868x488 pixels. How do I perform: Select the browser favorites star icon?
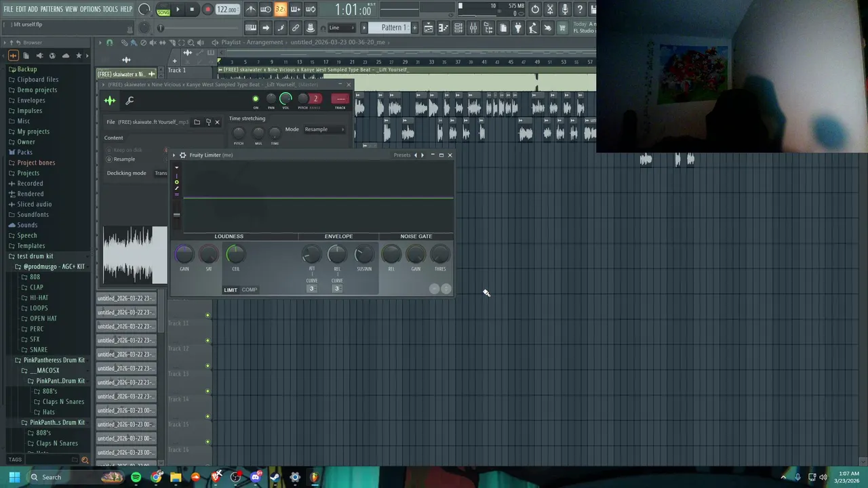coord(79,56)
